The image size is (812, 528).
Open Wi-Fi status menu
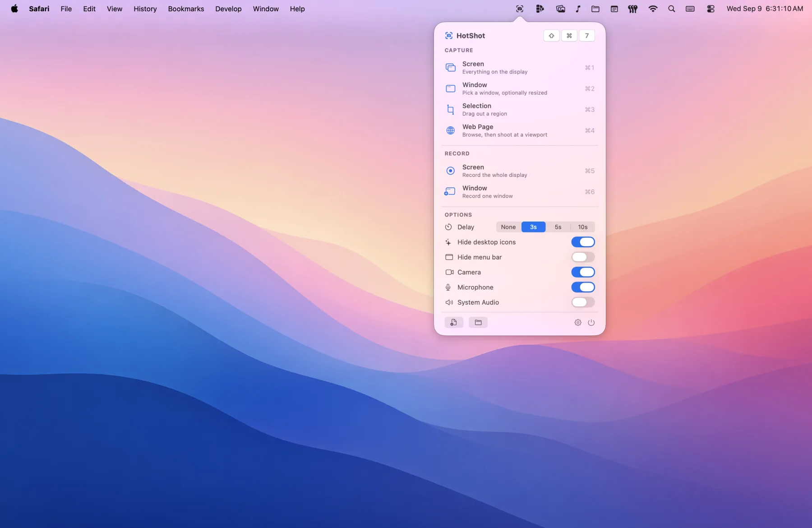coord(653,9)
